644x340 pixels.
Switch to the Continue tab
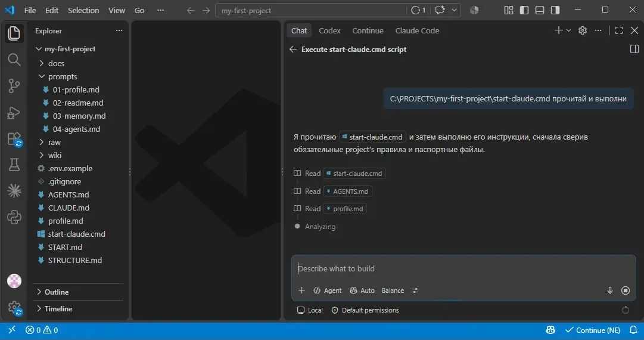pos(368,31)
